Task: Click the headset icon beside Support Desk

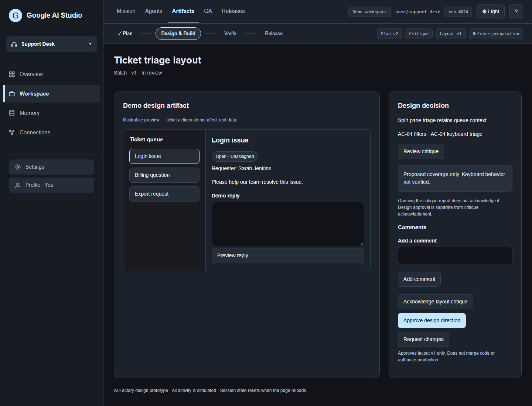Action: (14, 44)
